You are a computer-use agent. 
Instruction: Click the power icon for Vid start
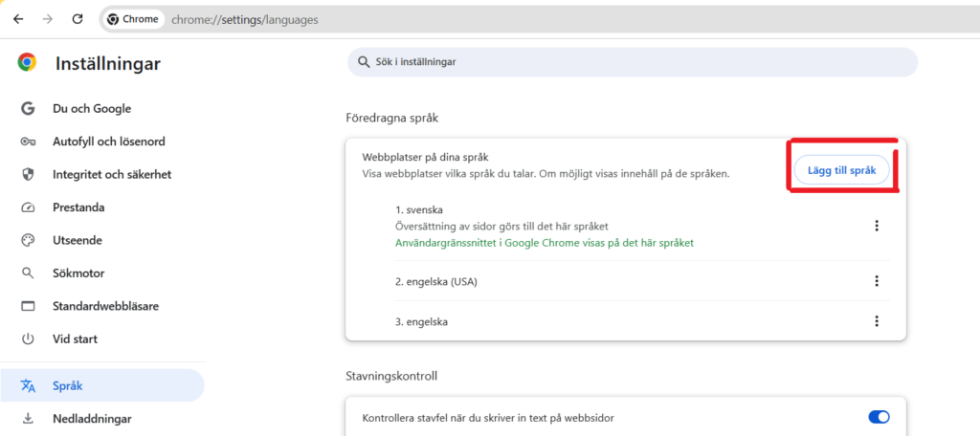[x=28, y=338]
